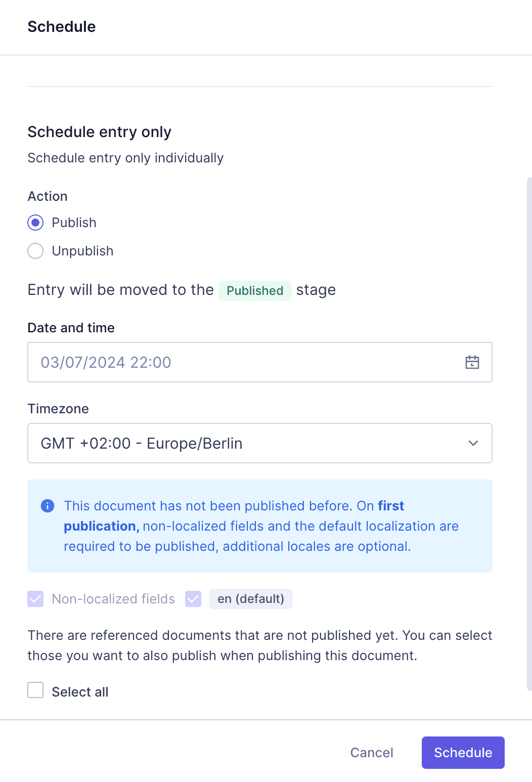Toggle the Non-localized fields checkbox
Screen dimensions: 532x782
35,599
